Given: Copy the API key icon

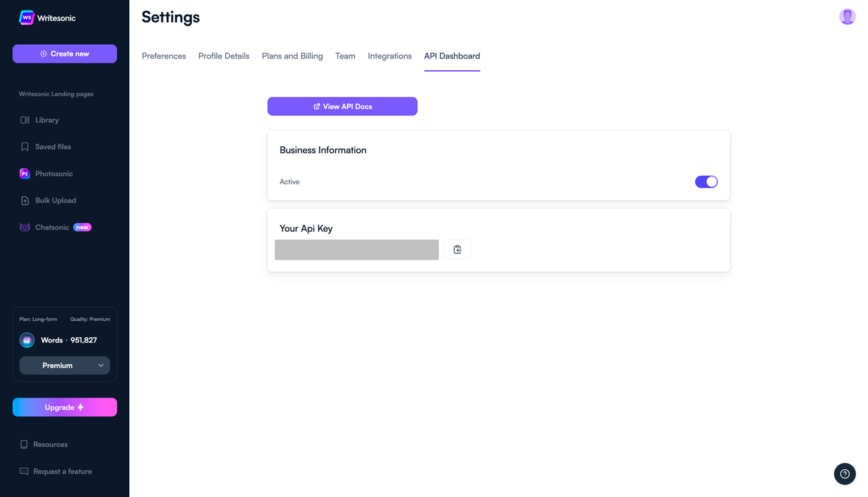Looking at the screenshot, I should pos(457,249).
